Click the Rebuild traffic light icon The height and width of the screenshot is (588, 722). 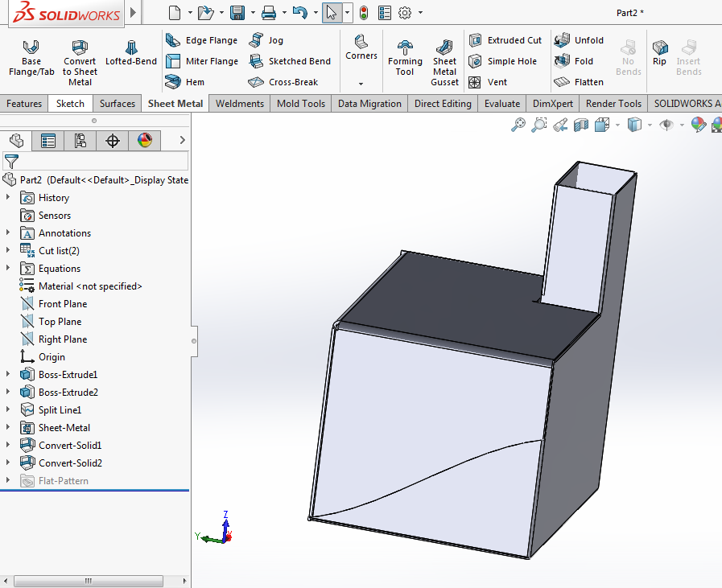coord(364,13)
